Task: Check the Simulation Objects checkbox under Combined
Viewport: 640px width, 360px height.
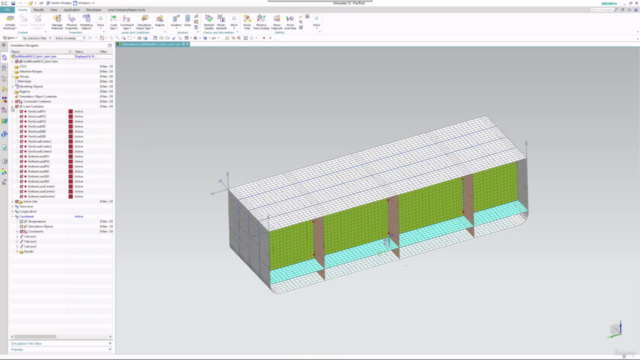Action: [22, 226]
